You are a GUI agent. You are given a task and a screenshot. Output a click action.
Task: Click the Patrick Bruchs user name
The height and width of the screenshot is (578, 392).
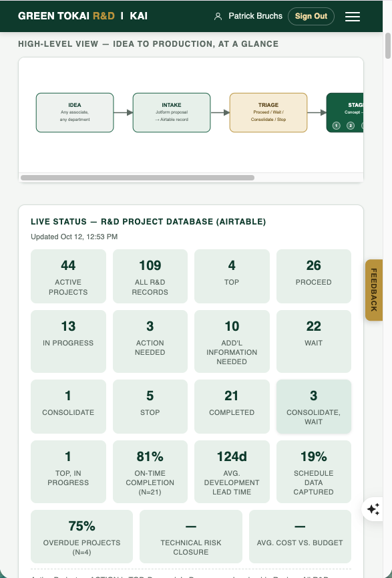(255, 16)
